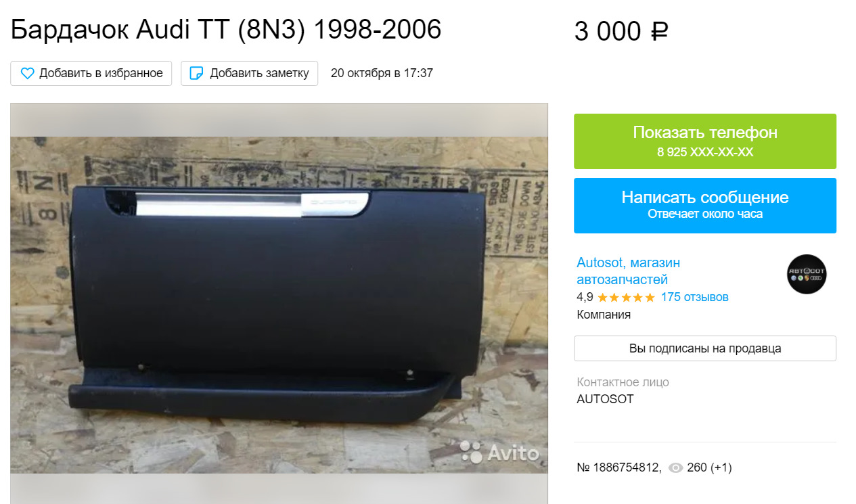This screenshot has width=856, height=504.
Task: Click the Avito watermark on photo
Action: click(x=500, y=452)
